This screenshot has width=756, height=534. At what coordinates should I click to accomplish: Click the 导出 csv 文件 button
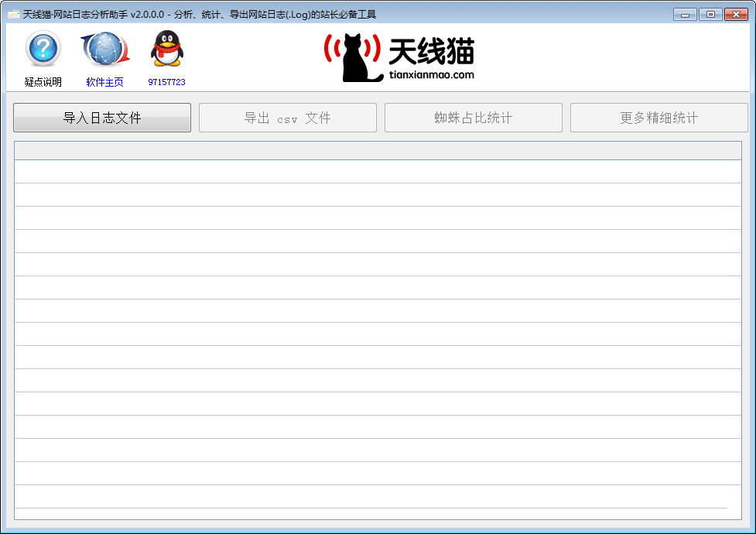tap(288, 118)
